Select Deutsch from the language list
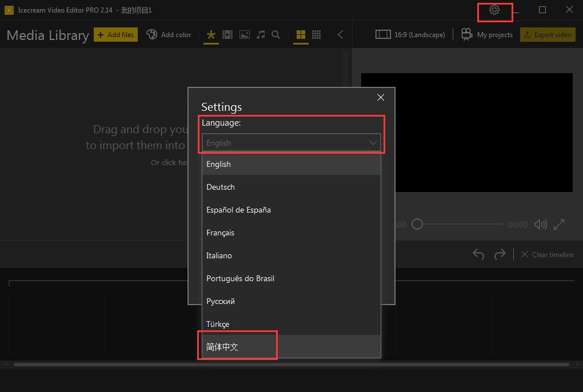The width and height of the screenshot is (583, 392). (291, 187)
